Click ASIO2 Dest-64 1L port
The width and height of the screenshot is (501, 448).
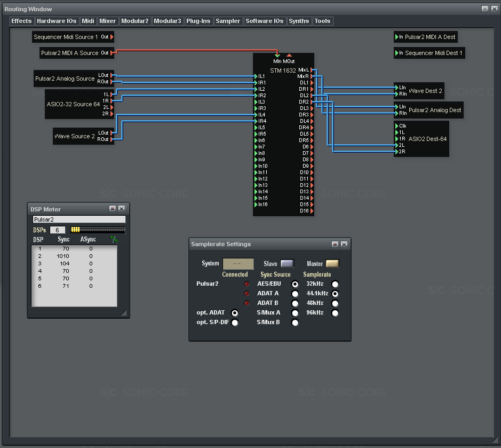[397, 132]
